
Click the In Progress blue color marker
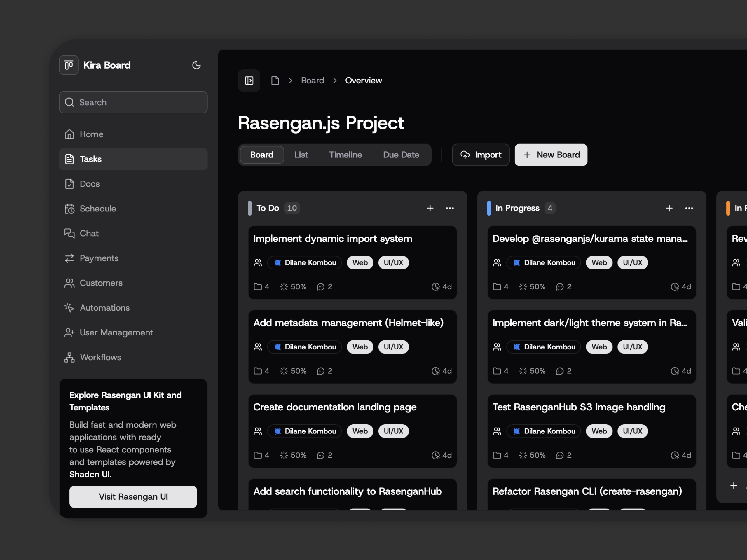(x=489, y=208)
